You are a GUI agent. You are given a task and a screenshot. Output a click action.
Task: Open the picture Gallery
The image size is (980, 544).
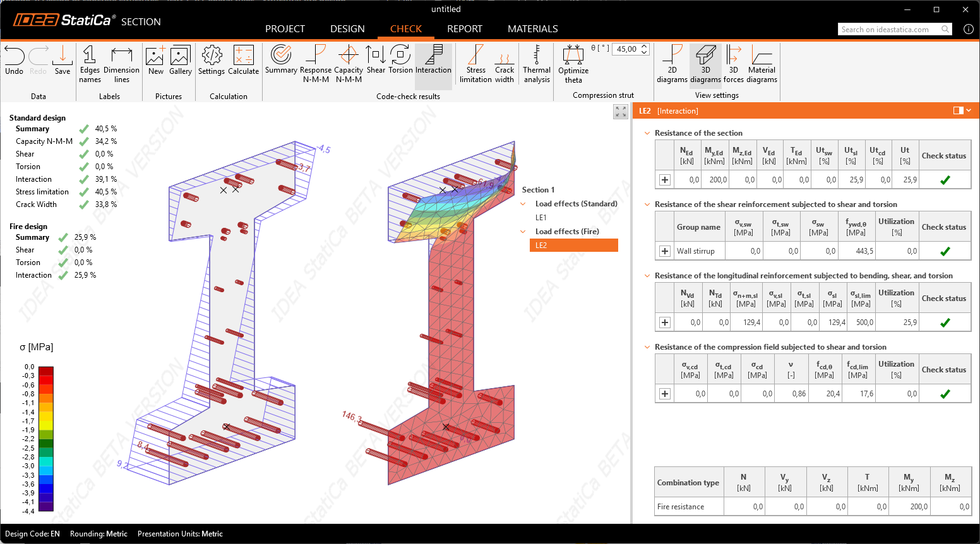click(181, 61)
